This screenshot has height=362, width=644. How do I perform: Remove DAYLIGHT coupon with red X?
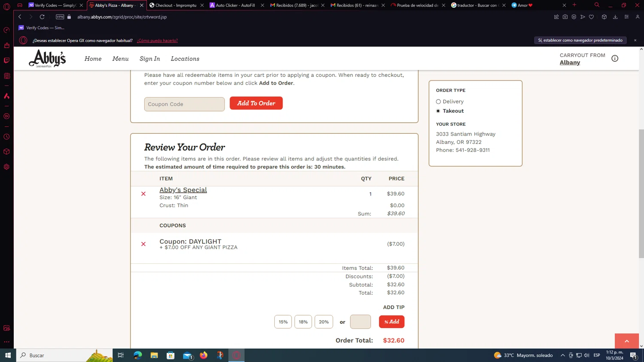(143, 244)
